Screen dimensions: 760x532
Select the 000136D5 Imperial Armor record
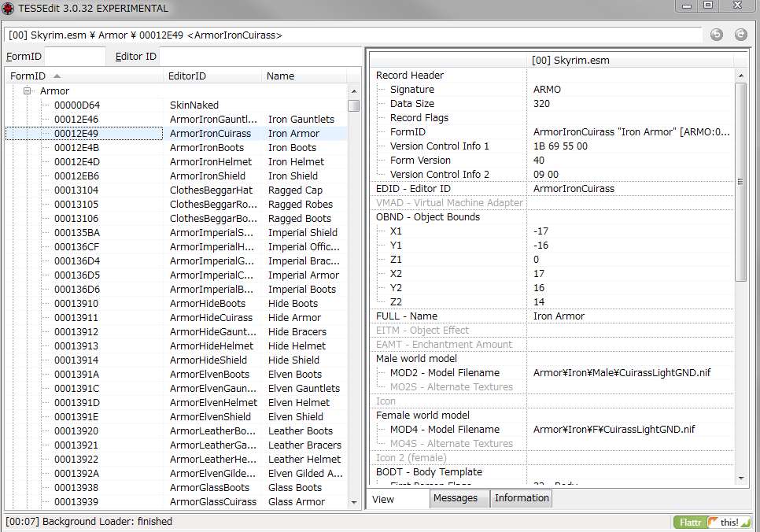pos(176,275)
